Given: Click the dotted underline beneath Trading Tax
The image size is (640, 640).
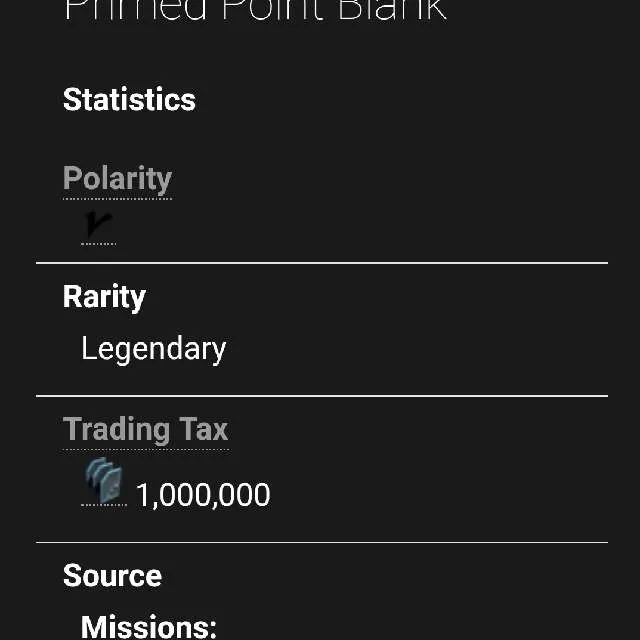Looking at the screenshot, I should coord(145,449).
